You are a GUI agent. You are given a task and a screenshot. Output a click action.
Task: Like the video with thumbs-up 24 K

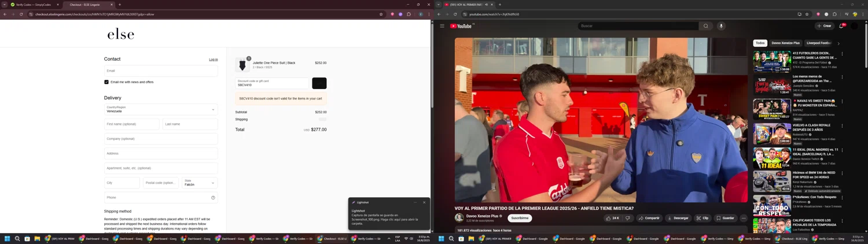[x=613, y=218]
